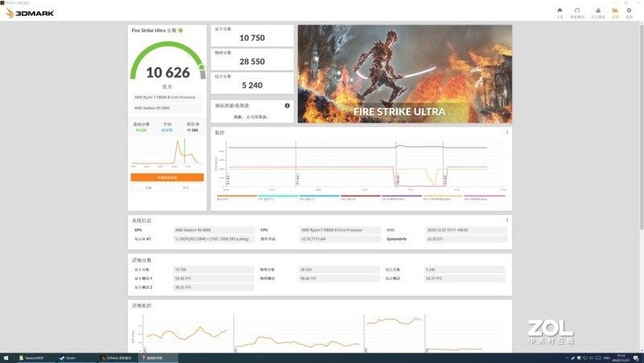Switch to 3DMark taskbar button

(116, 358)
